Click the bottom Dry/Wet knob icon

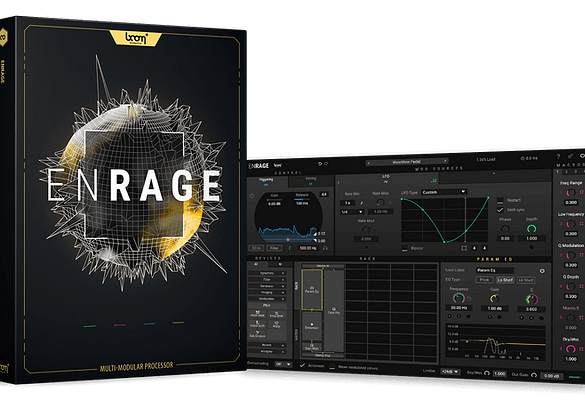coord(487,373)
